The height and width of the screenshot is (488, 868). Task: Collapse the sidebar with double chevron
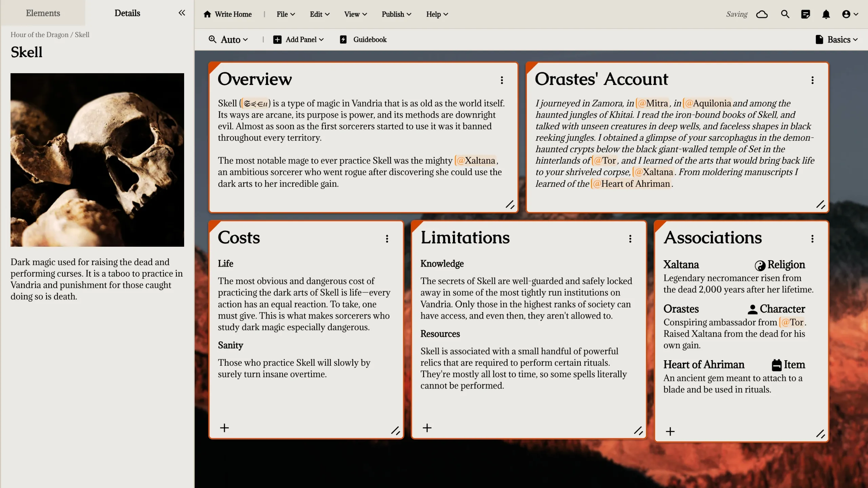pos(182,13)
